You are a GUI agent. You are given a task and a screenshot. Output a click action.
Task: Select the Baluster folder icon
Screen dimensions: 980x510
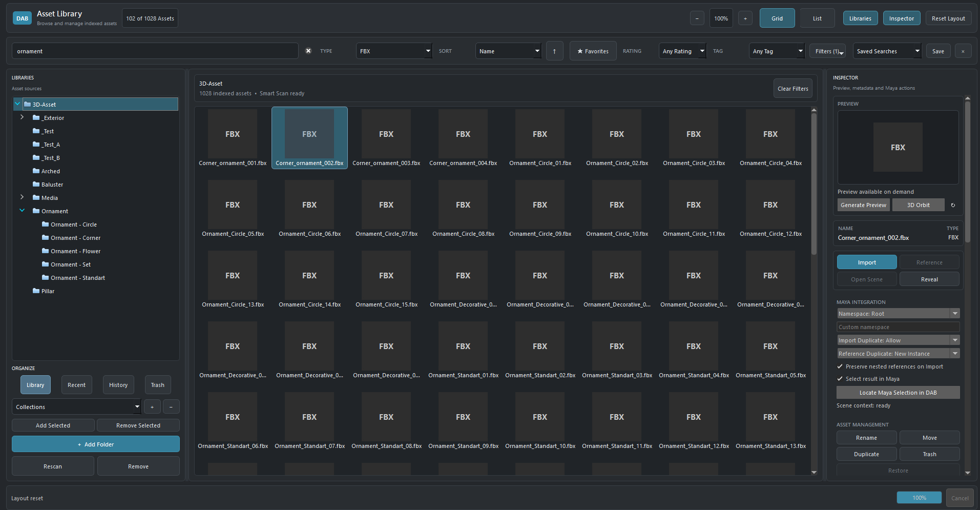[36, 185]
